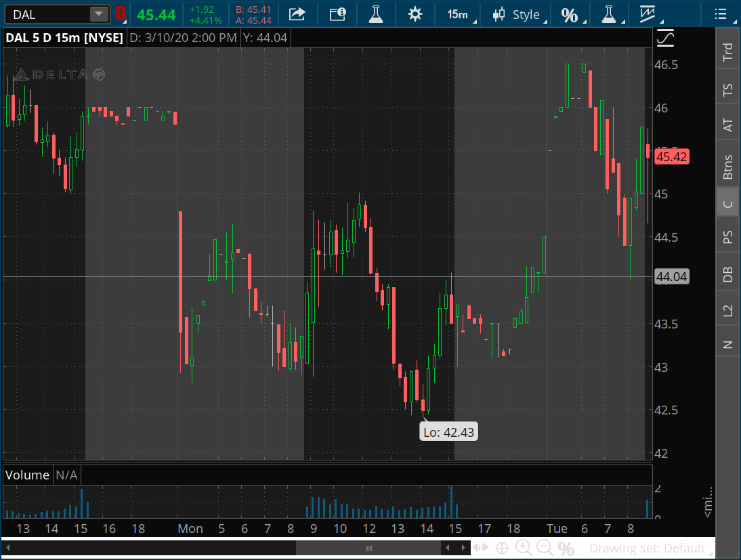
Task: Open the list menu icon in toolbar
Action: tap(720, 14)
